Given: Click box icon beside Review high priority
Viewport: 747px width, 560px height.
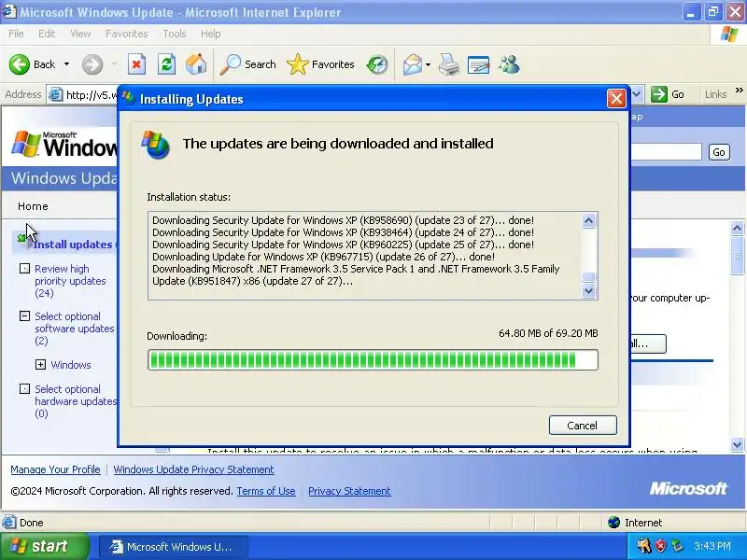Looking at the screenshot, I should pos(25,269).
